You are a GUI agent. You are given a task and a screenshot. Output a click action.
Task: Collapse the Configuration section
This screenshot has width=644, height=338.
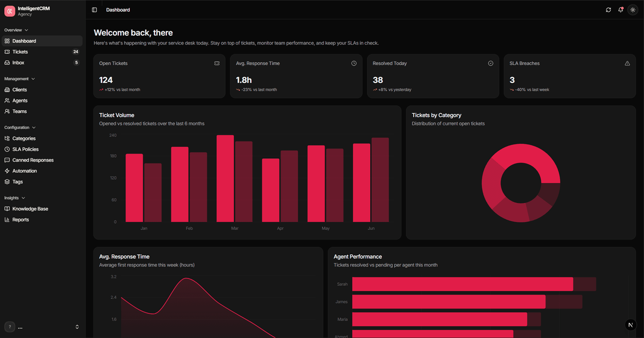point(20,128)
